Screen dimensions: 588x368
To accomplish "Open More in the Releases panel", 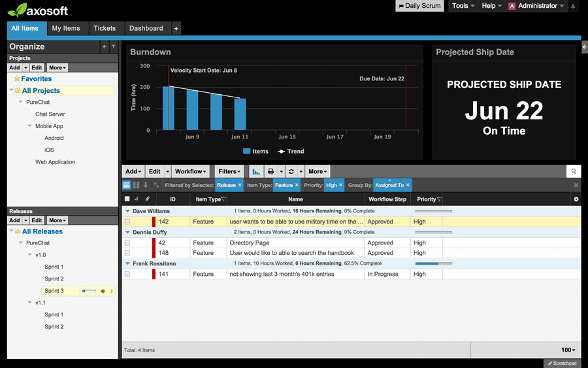I will point(57,220).
